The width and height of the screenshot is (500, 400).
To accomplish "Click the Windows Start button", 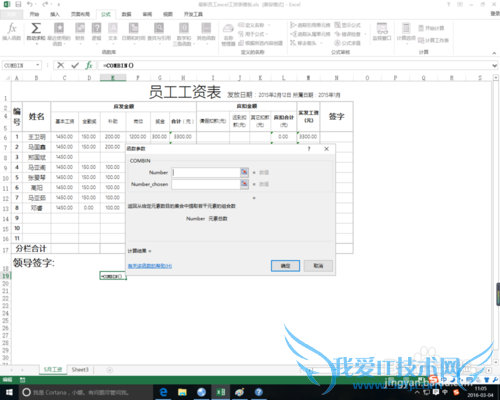I will [9, 392].
